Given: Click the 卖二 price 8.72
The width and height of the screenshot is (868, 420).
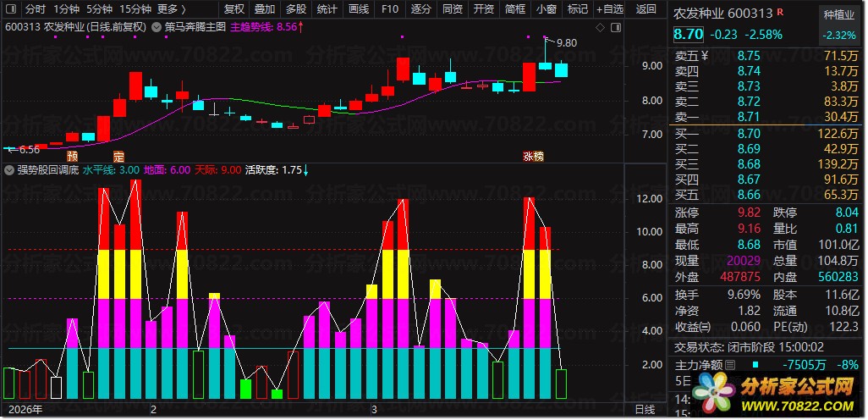Looking at the screenshot, I should coord(749,102).
